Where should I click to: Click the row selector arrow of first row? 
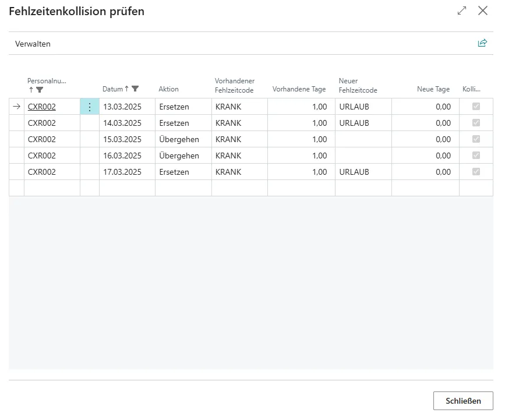[16, 107]
